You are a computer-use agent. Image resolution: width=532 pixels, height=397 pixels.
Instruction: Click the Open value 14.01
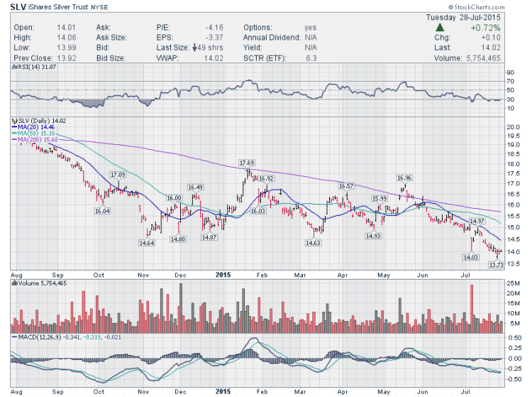click(66, 28)
